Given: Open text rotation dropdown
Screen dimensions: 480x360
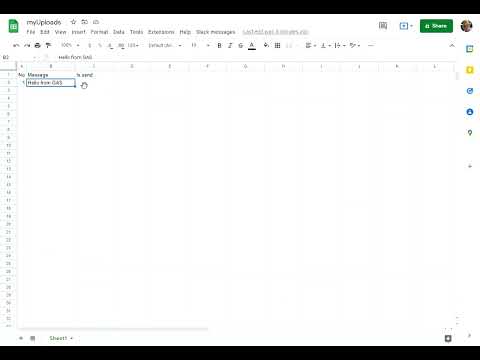Looking at the screenshot, I should tap(355, 45).
